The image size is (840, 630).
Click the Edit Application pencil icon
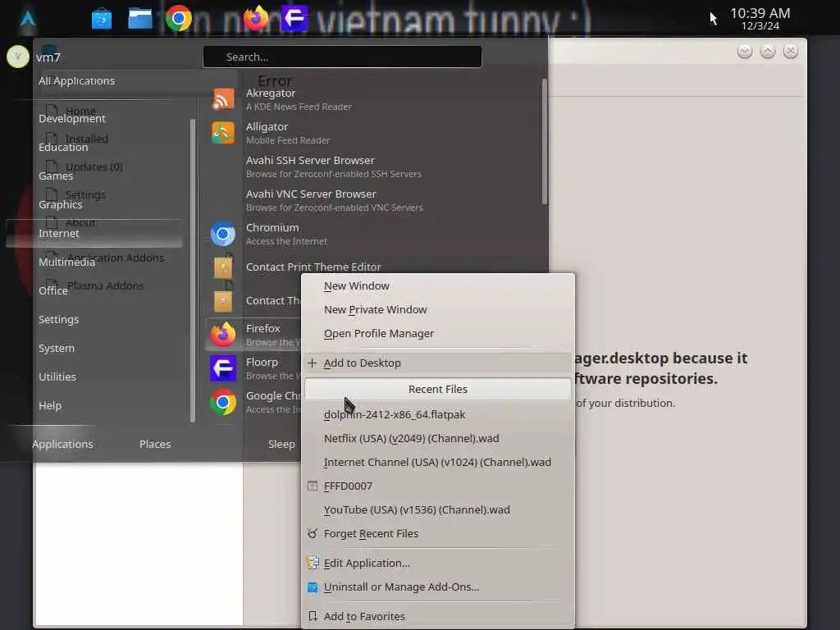[313, 563]
